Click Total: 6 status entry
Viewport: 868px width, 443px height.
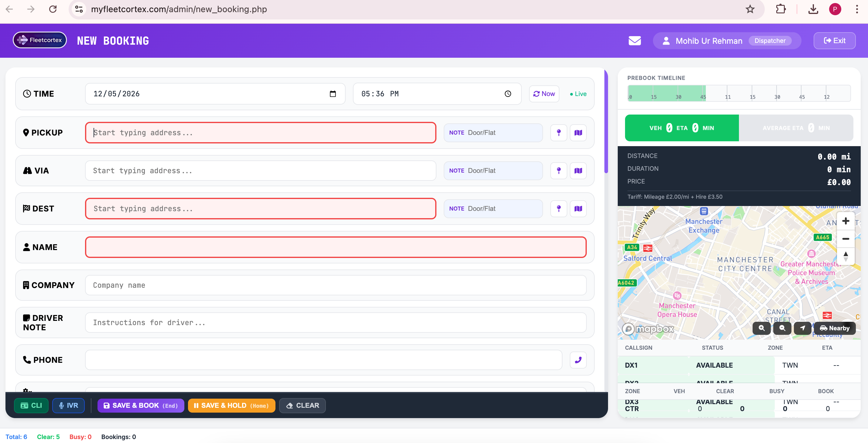point(16,437)
